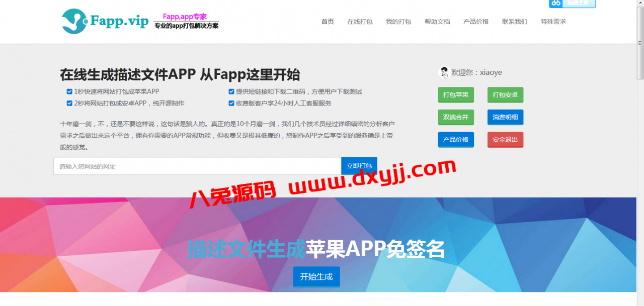Go to 我的打包 in navigation

[x=398, y=22]
